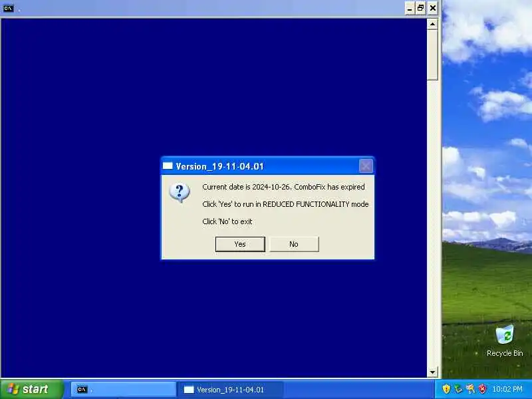Click No to exit ComboFix
532x399 pixels.
(294, 244)
